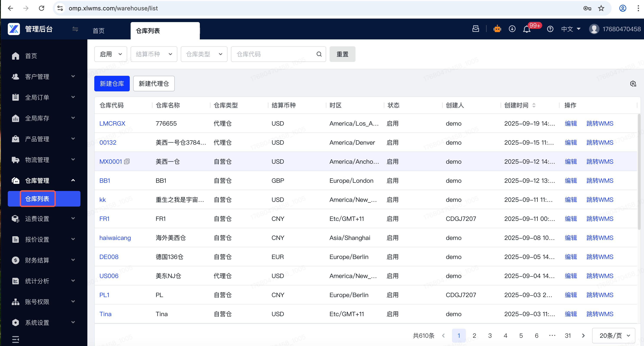Click the 新建代理仓 button
The image size is (644, 346).
tap(154, 84)
